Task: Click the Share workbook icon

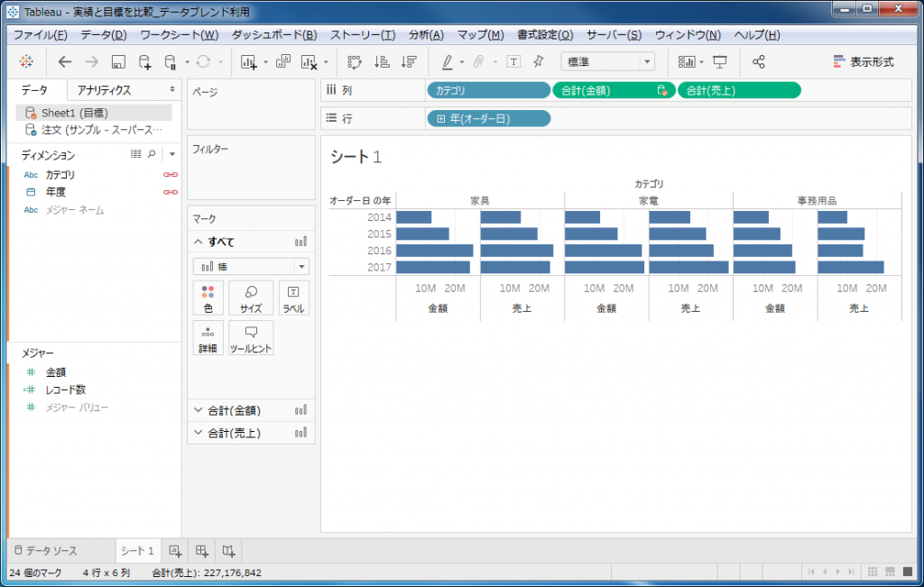Action: 759,62
